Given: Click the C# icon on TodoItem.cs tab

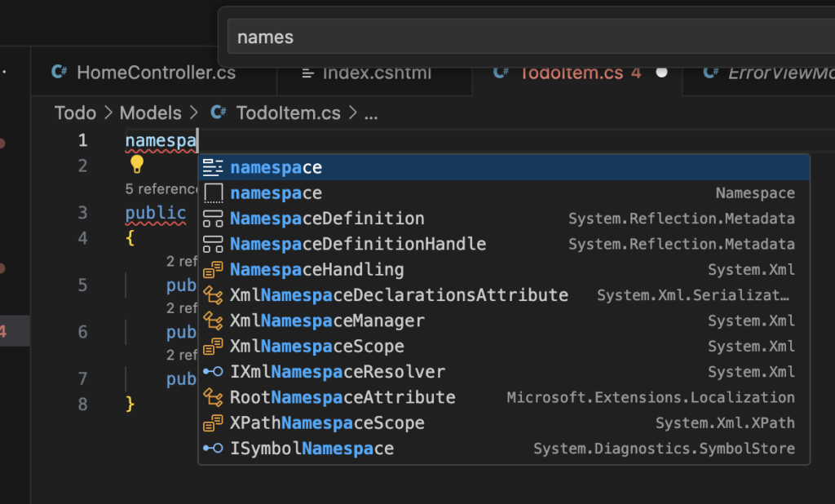Looking at the screenshot, I should click(x=501, y=72).
